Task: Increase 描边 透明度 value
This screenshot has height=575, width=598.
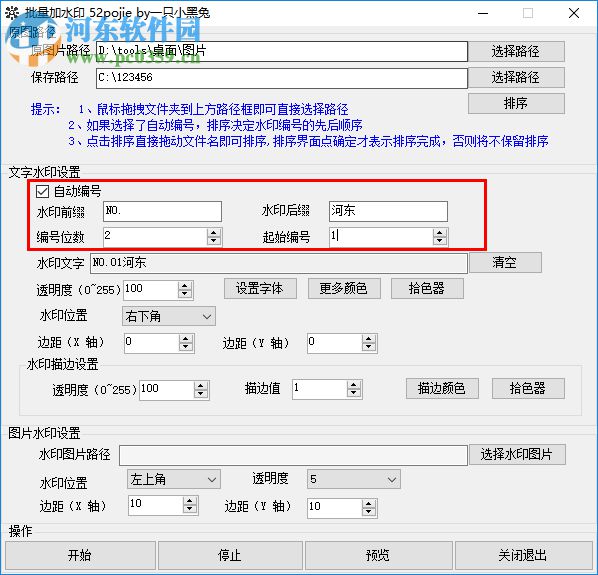Action: click(x=201, y=386)
